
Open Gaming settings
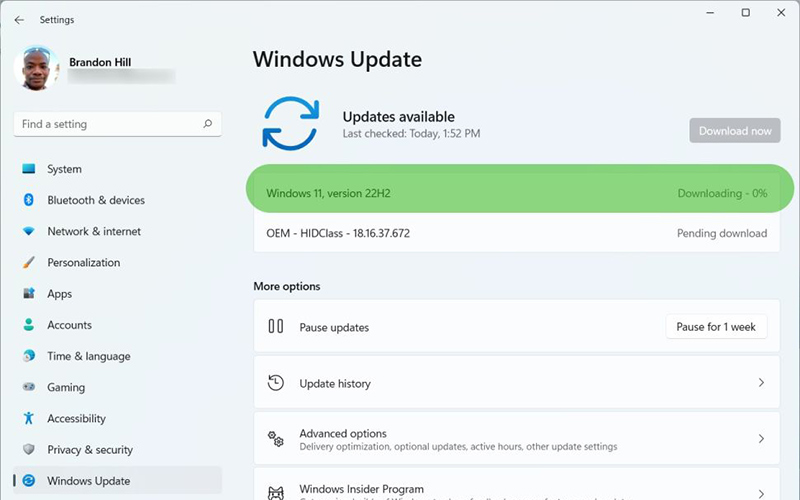point(117,387)
